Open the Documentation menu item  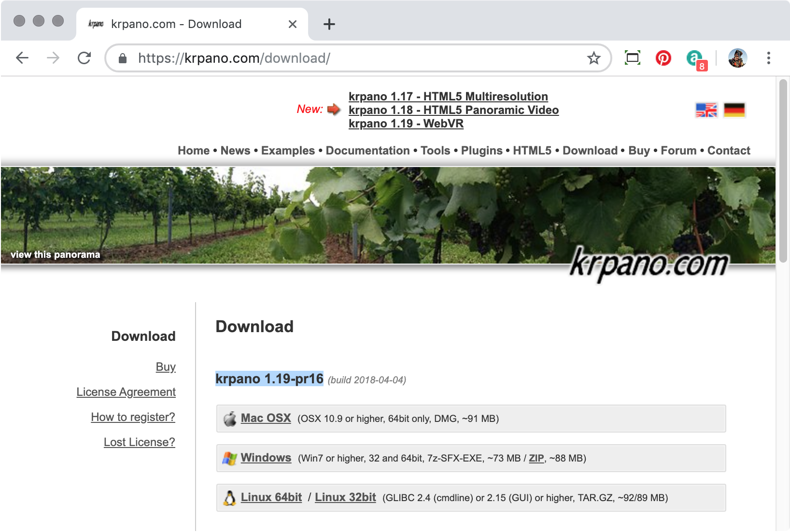click(367, 151)
